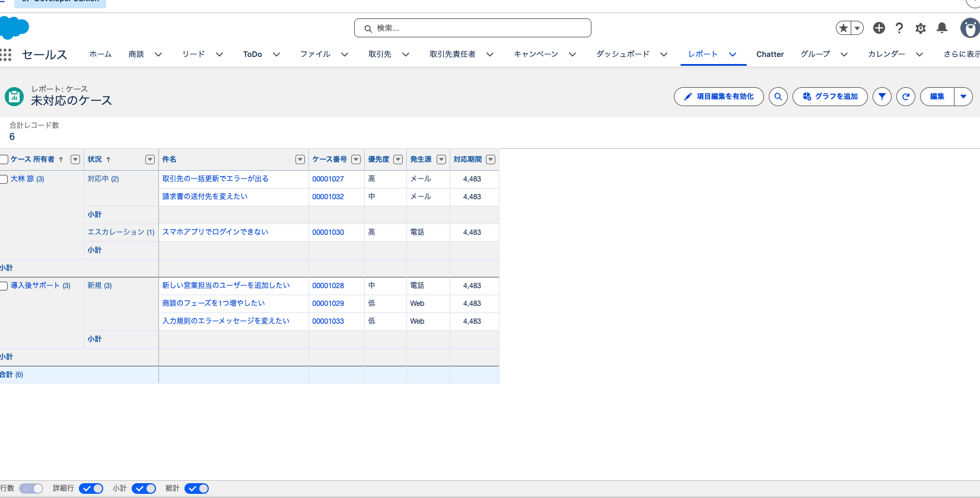Open the 取引先 tab
This screenshot has height=498, width=980.
[380, 54]
